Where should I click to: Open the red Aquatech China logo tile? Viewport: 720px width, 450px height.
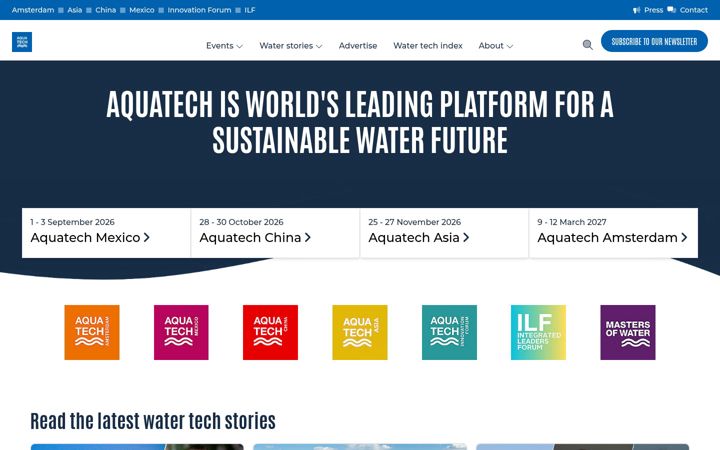(x=270, y=332)
